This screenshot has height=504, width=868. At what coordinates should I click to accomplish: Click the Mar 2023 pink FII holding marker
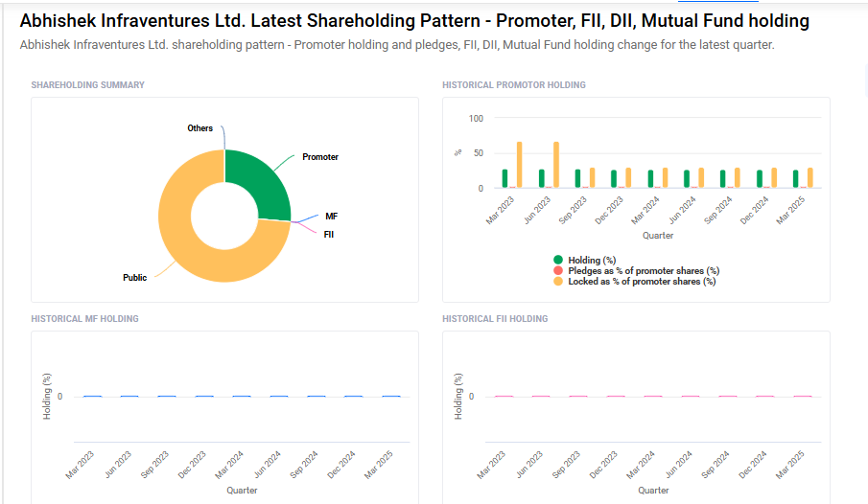point(504,396)
